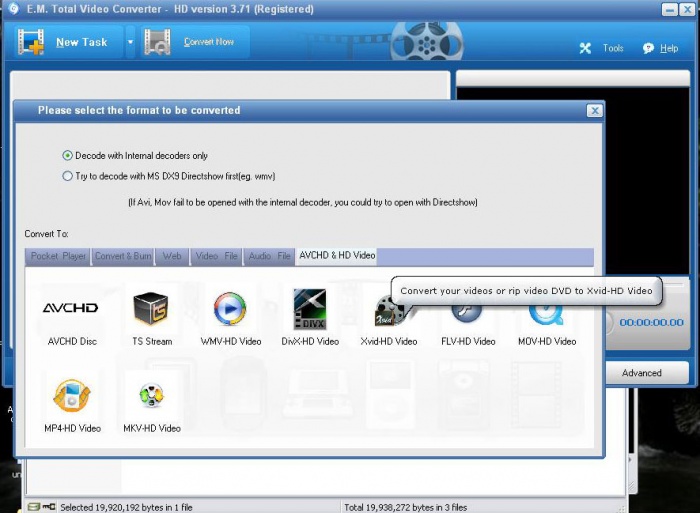Click the Advanced button

642,373
